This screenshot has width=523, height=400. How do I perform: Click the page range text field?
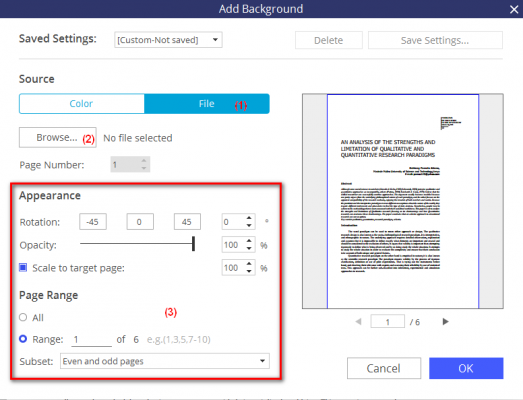tap(91, 340)
